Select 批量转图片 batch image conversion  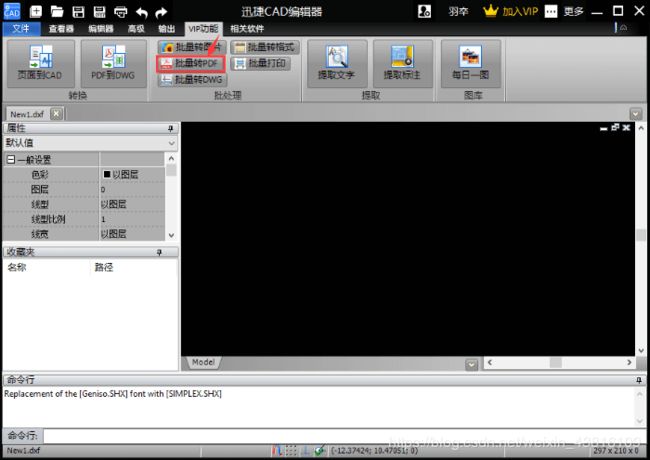coord(192,47)
